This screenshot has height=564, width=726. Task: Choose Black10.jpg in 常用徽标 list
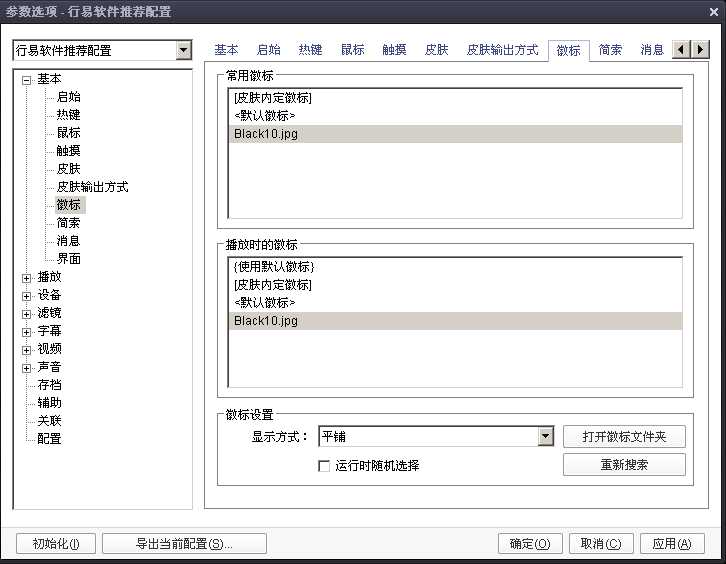[456, 134]
